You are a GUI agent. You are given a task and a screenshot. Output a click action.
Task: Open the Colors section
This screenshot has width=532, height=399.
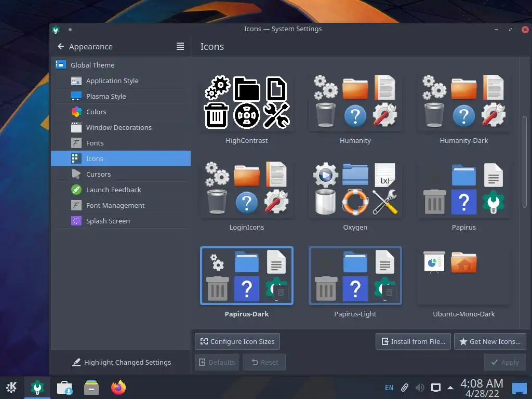coord(121,112)
